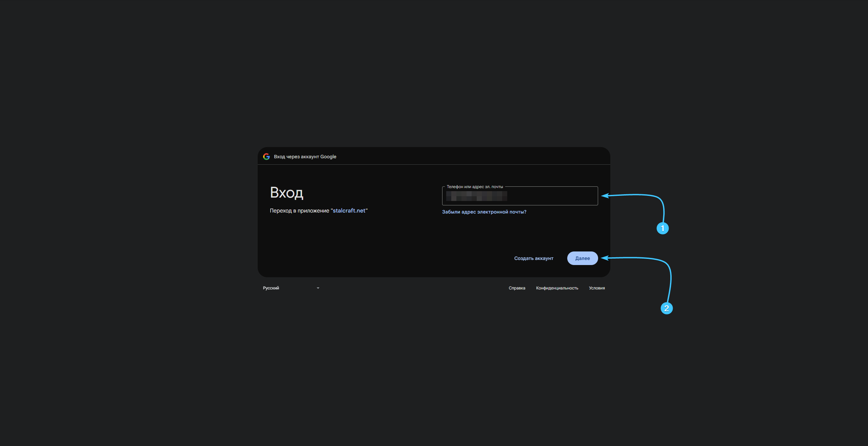
Task: Click the Google logo icon
Action: (x=267, y=157)
